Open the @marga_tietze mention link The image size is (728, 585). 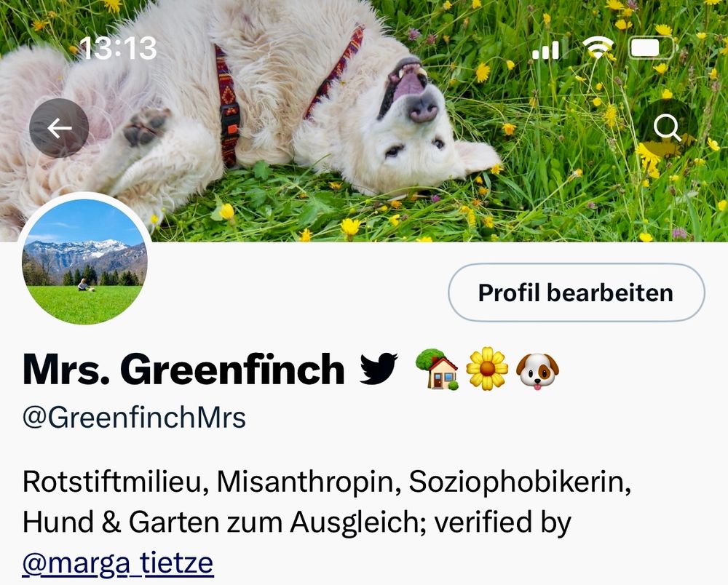[x=118, y=562]
